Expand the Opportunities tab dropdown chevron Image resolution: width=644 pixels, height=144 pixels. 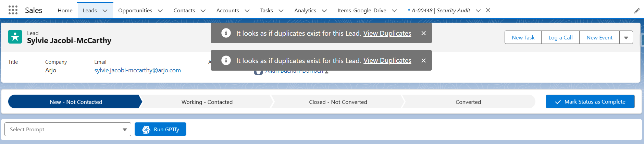point(160,11)
